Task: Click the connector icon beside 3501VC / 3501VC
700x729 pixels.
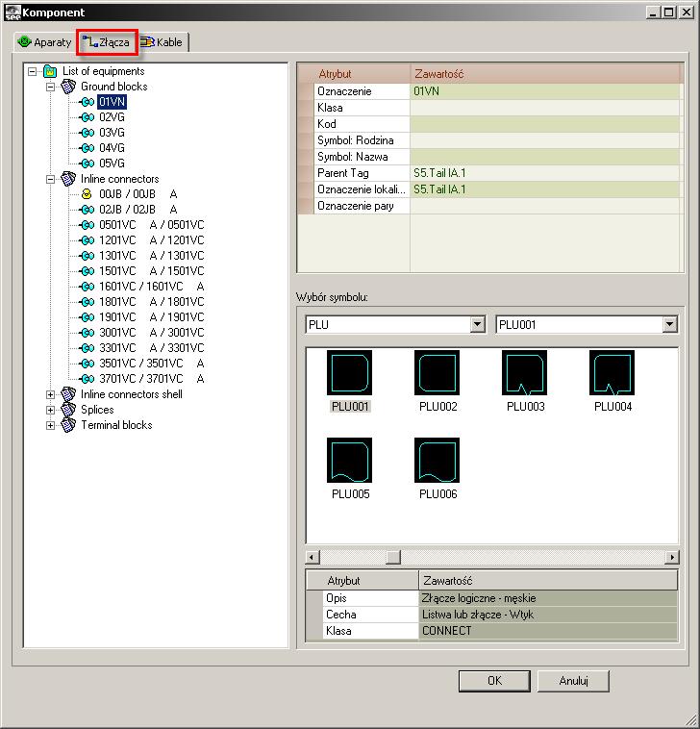Action: 87,364
